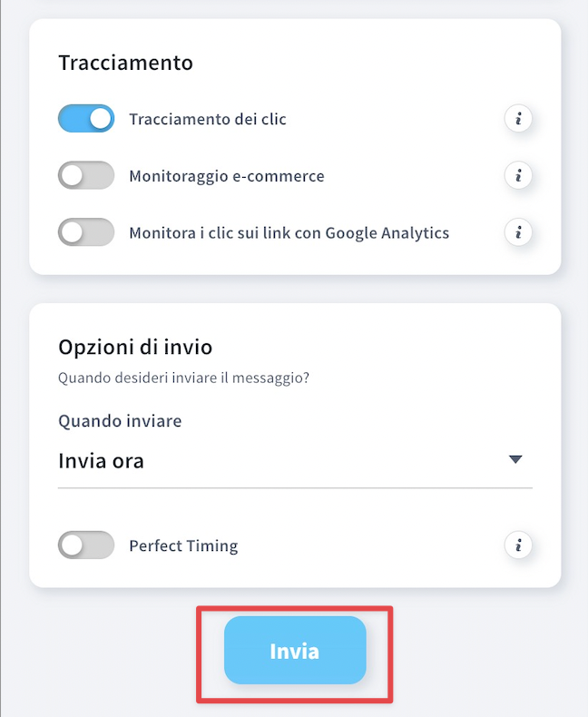Click the Invia button

pos(295,650)
